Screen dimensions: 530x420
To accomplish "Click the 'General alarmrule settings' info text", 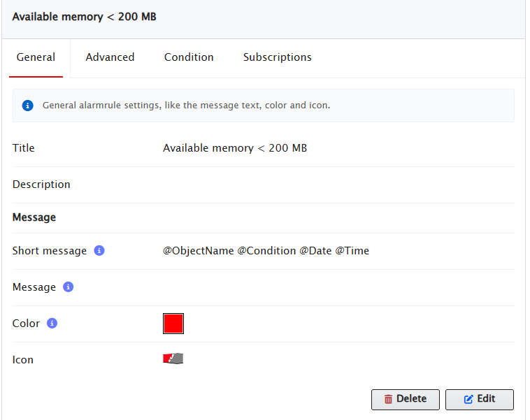I will pos(186,106).
